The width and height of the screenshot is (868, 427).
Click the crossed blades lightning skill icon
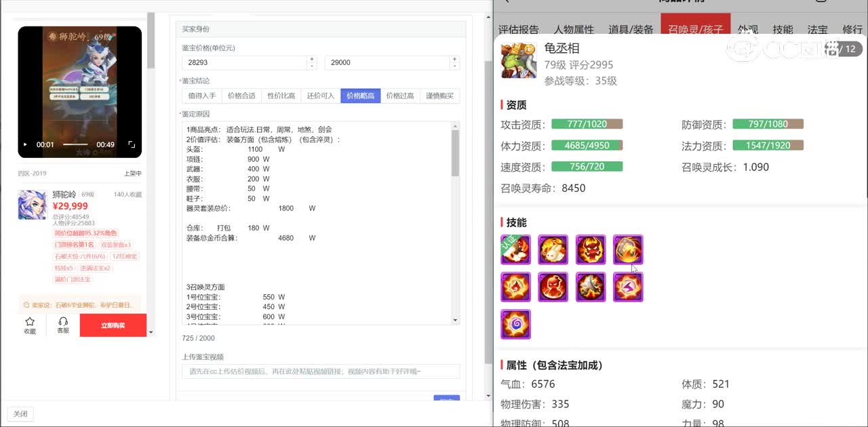click(591, 287)
